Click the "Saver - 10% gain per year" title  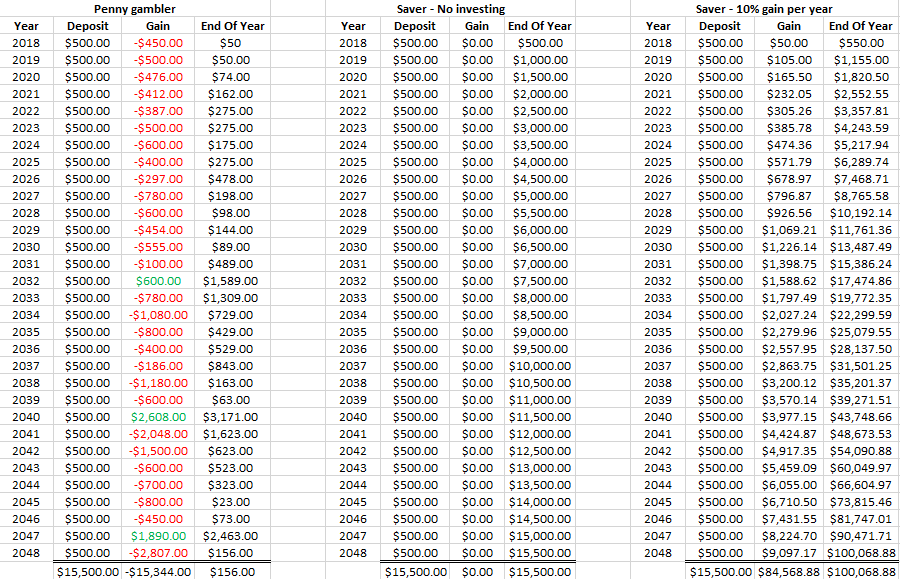(766, 9)
